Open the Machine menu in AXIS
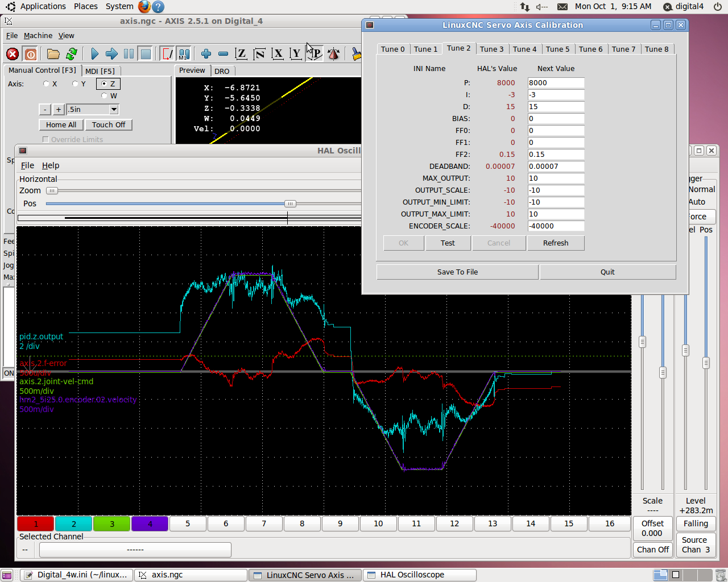Viewport: 728px width, 582px height. pyautogui.click(x=38, y=35)
